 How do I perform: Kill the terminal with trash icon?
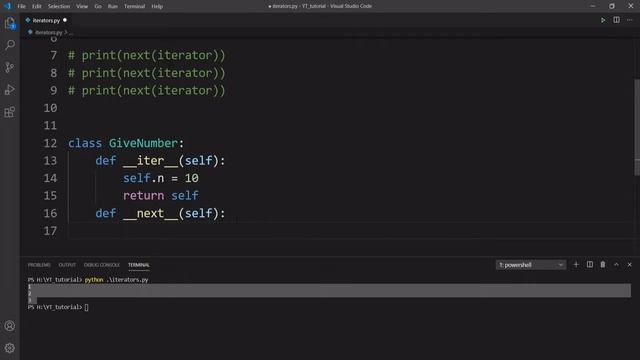point(603,265)
